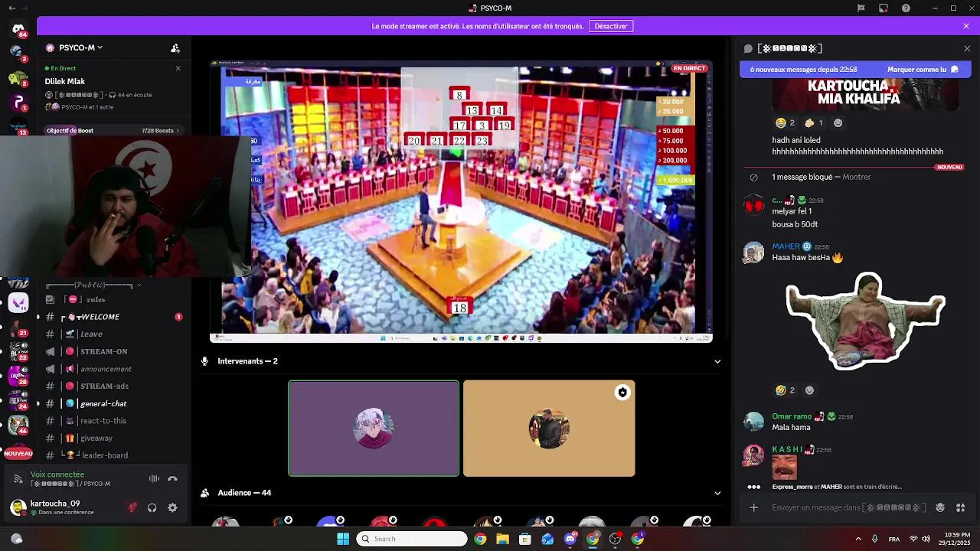This screenshot has width=980, height=551.
Task: Click the EN DIRECT live stream video
Action: pos(461,201)
